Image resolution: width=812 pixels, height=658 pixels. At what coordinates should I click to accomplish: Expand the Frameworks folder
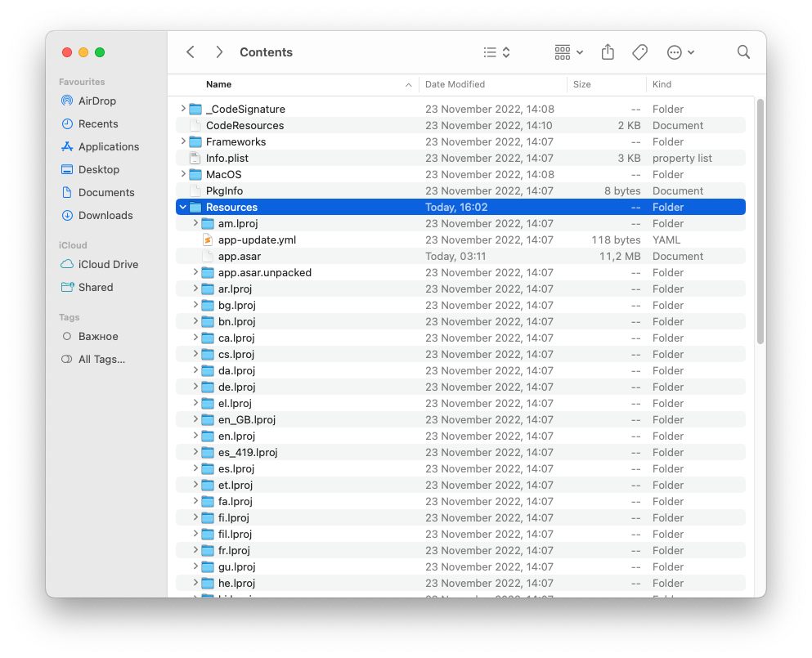[x=183, y=141]
